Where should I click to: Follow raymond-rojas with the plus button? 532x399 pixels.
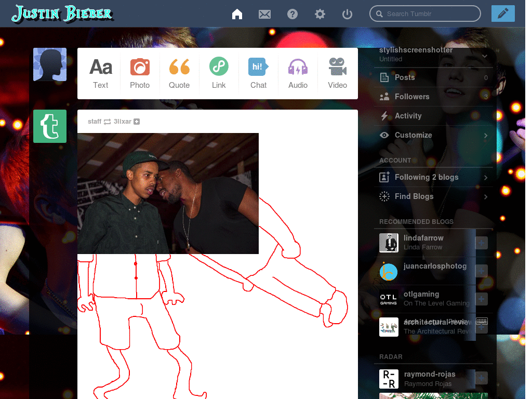(481, 378)
